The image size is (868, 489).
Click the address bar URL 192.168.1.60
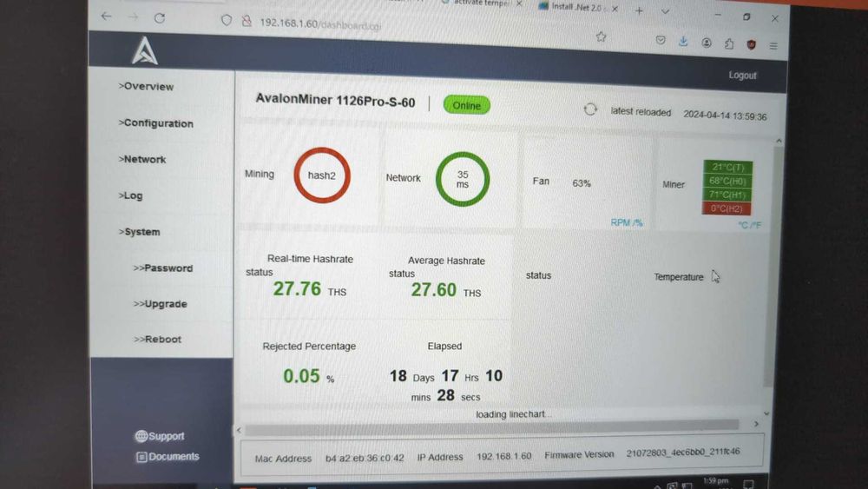(x=320, y=24)
